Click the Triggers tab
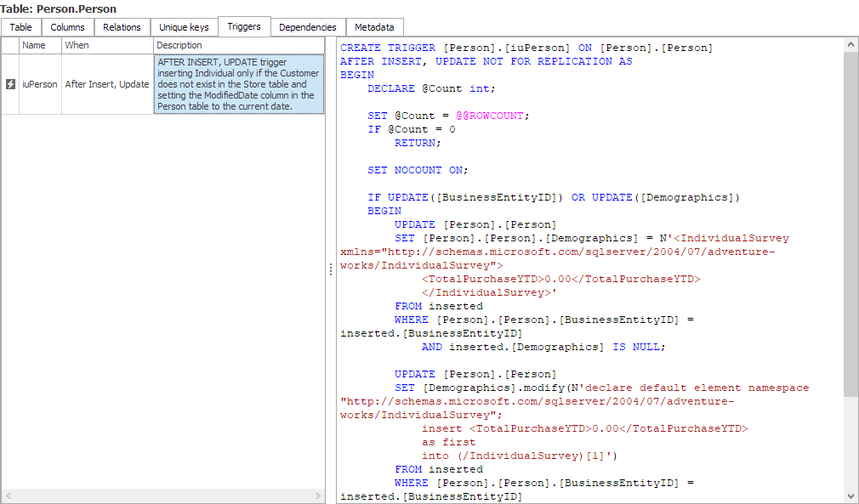 (x=244, y=26)
